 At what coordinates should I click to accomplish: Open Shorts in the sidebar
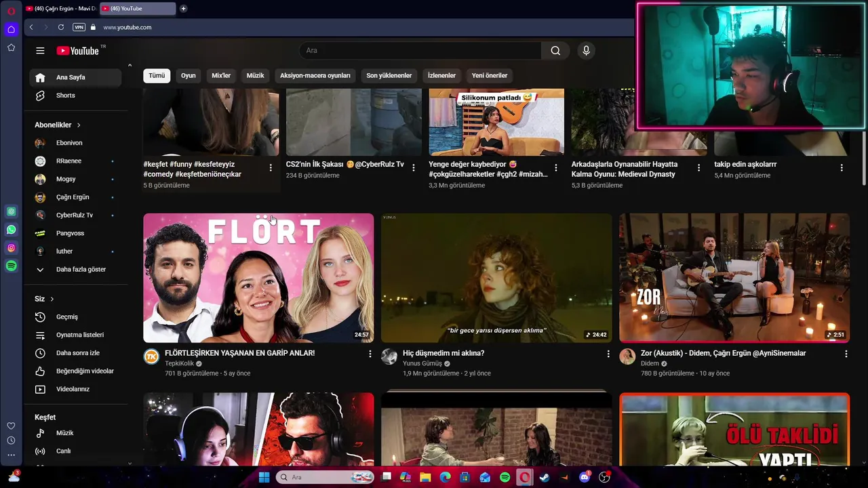coord(75,96)
